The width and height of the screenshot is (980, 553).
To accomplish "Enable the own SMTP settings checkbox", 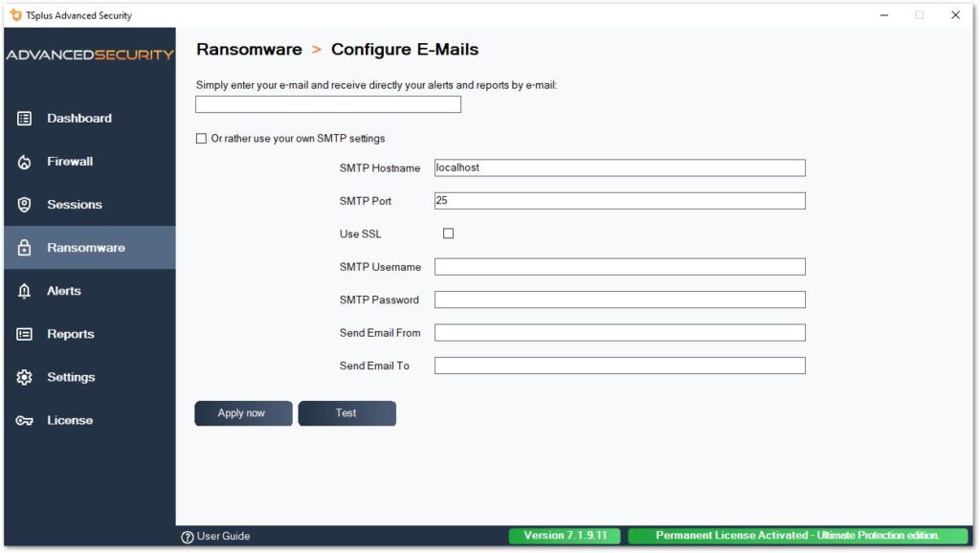I will 201,138.
